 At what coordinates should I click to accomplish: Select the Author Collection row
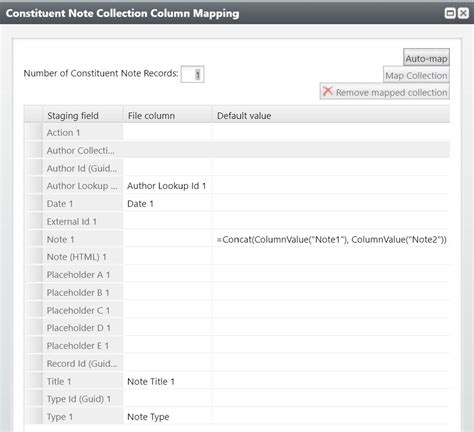(237, 150)
